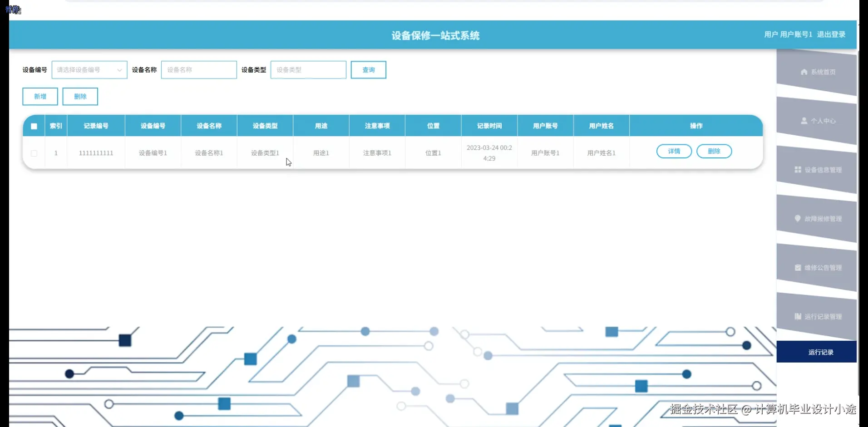Select the timestamp cell 2023-03-24
Viewport: 868px width, 427px height.
coord(489,153)
